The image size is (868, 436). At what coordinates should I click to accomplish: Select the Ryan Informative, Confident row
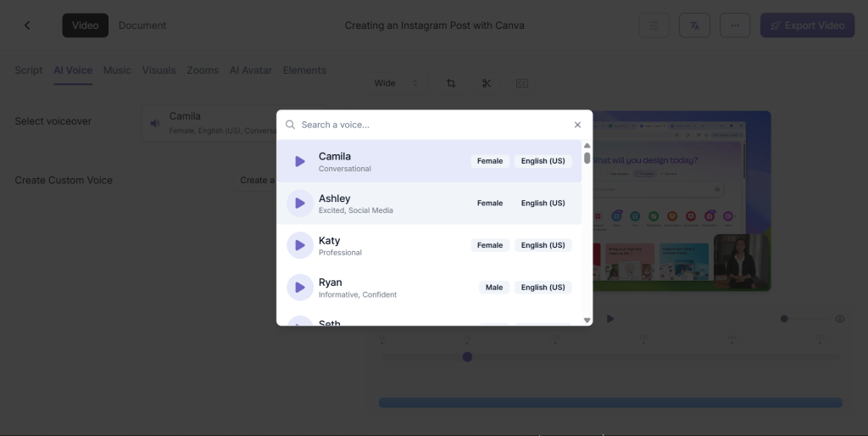pos(429,288)
